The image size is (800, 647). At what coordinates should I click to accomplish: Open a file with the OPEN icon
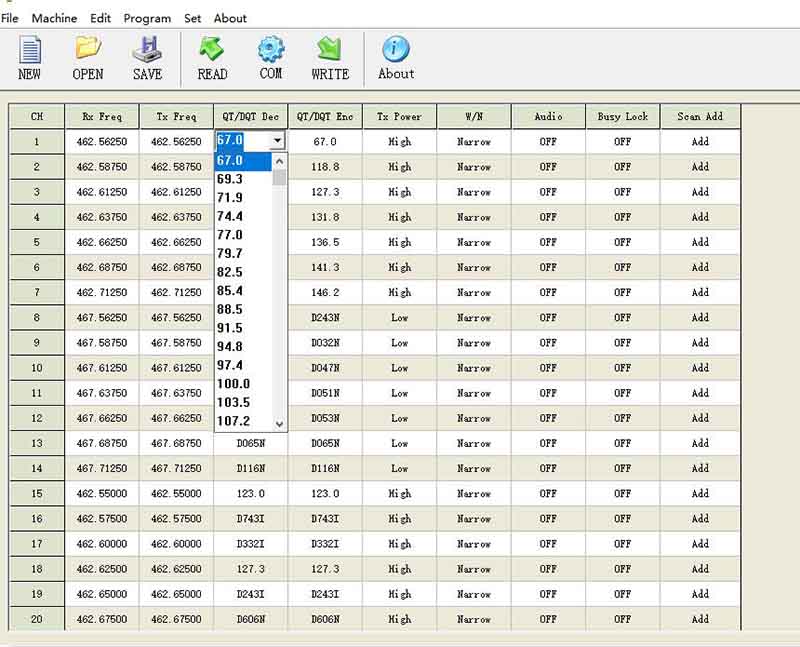click(88, 58)
